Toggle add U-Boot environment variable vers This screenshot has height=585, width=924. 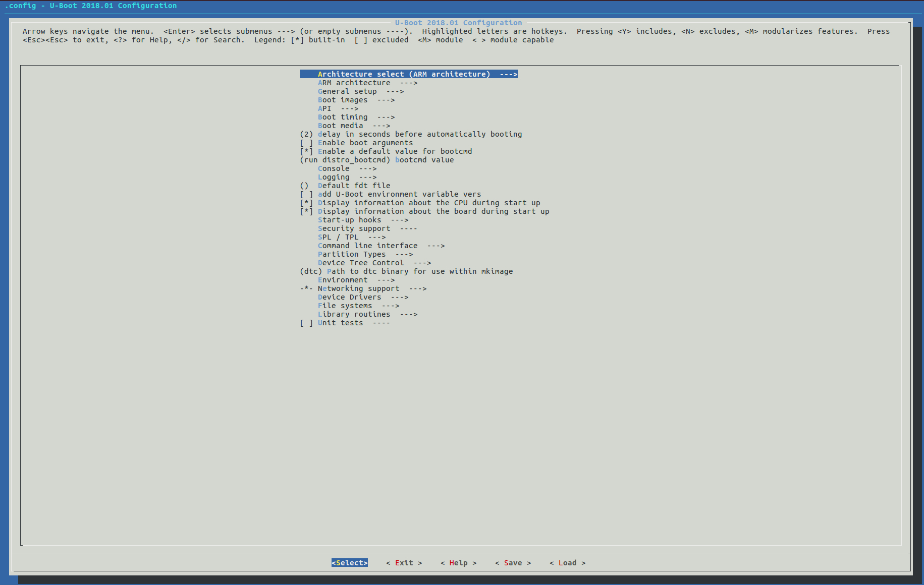click(306, 194)
